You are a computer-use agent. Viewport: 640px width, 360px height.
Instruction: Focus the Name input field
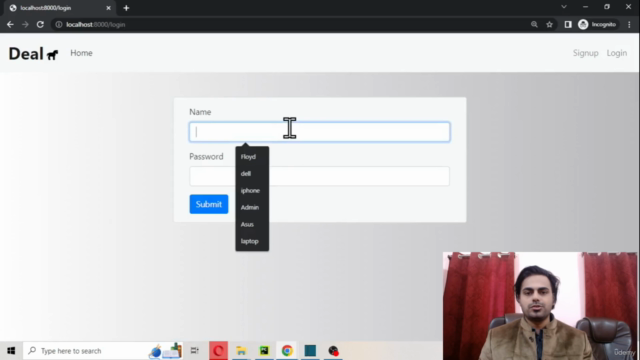click(x=320, y=132)
